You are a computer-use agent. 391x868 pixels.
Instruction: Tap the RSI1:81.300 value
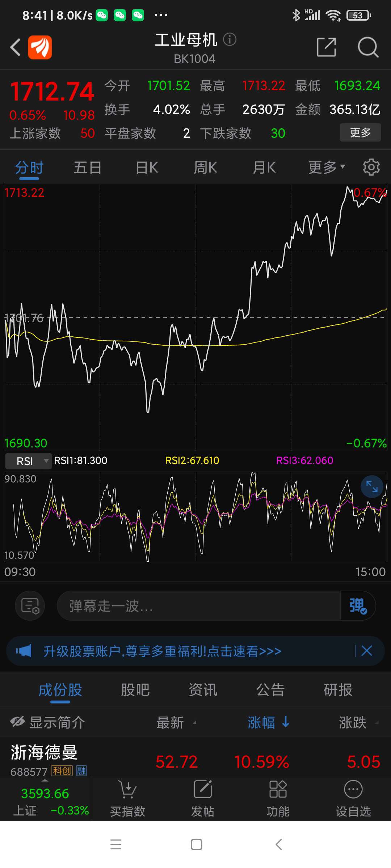pos(80,460)
